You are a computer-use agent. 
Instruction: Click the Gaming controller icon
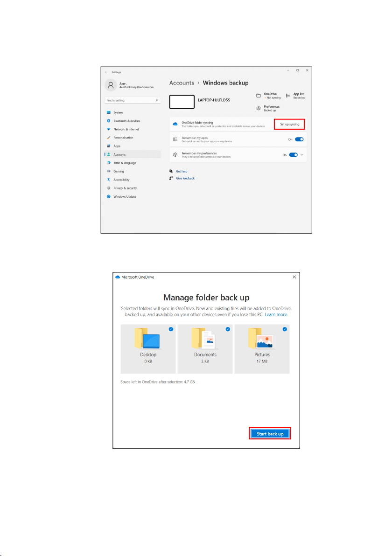point(109,171)
